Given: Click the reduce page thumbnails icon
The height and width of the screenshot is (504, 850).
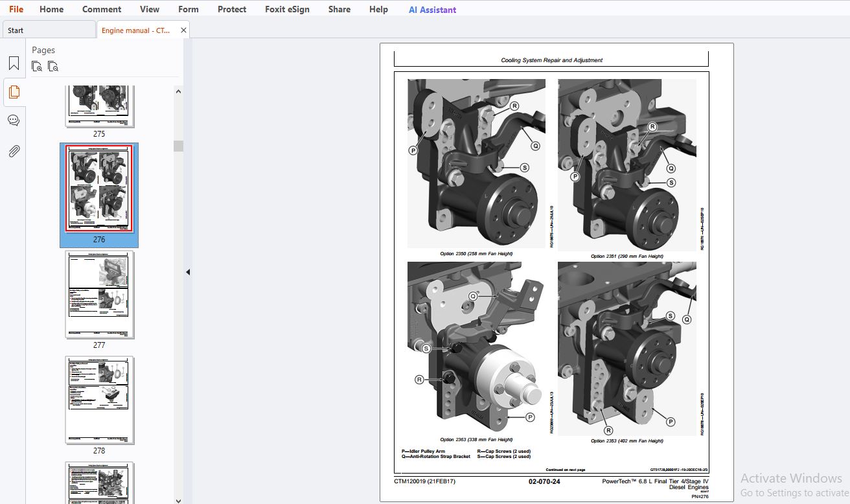Looking at the screenshot, I should [x=53, y=66].
